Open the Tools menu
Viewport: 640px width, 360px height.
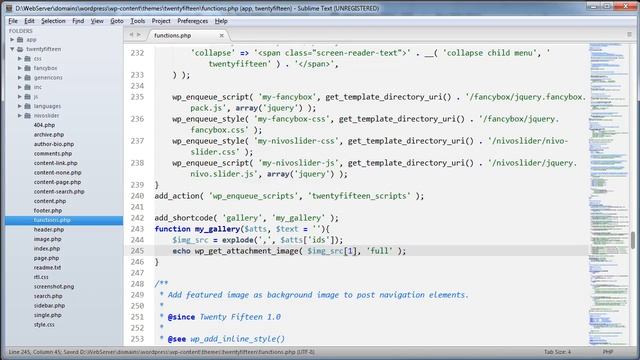click(x=138, y=21)
